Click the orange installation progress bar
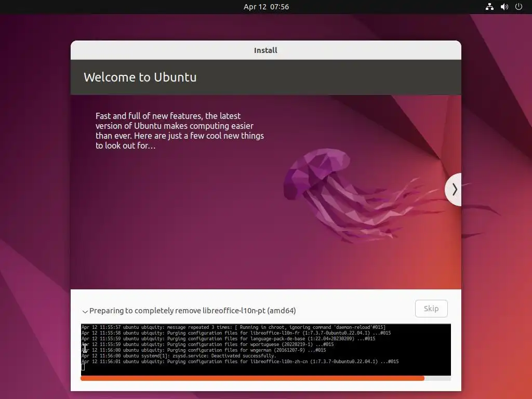The width and height of the screenshot is (532, 399). (x=265, y=378)
